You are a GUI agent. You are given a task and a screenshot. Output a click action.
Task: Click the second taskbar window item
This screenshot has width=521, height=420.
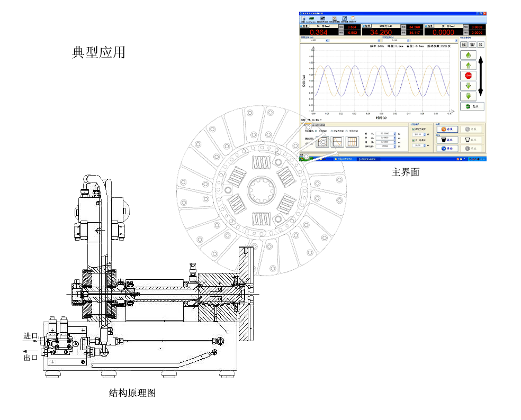point(368,159)
